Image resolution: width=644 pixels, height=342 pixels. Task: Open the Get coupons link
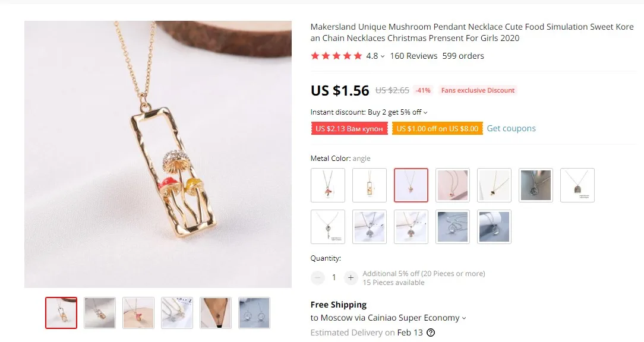pyautogui.click(x=511, y=128)
